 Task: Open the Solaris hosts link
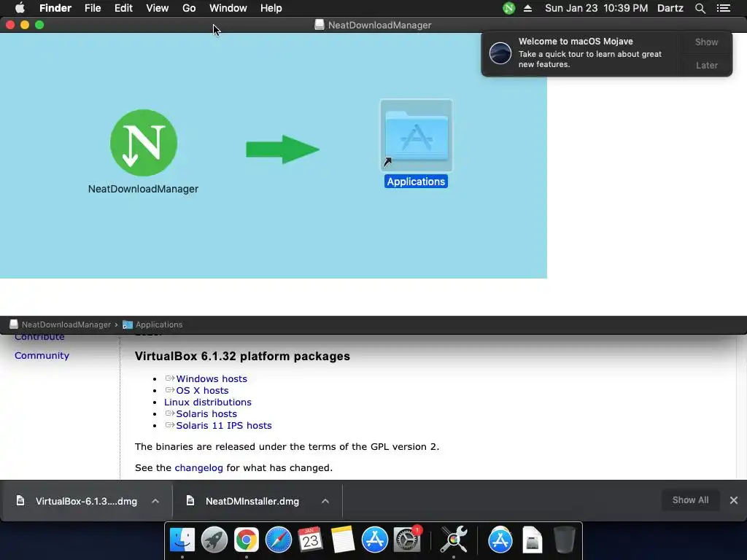206,414
